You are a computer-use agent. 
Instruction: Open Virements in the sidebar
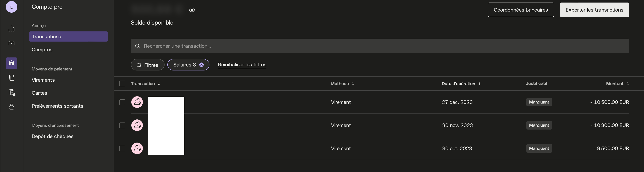coord(43,80)
